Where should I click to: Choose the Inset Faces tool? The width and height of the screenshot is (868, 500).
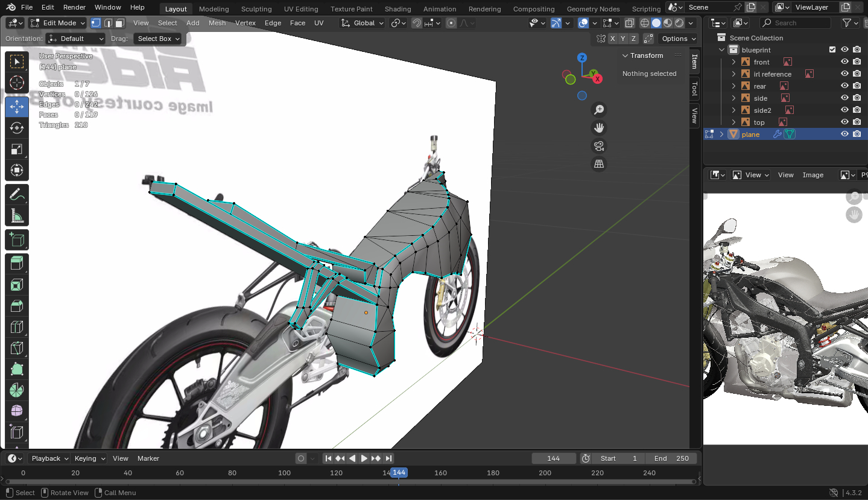[17, 285]
